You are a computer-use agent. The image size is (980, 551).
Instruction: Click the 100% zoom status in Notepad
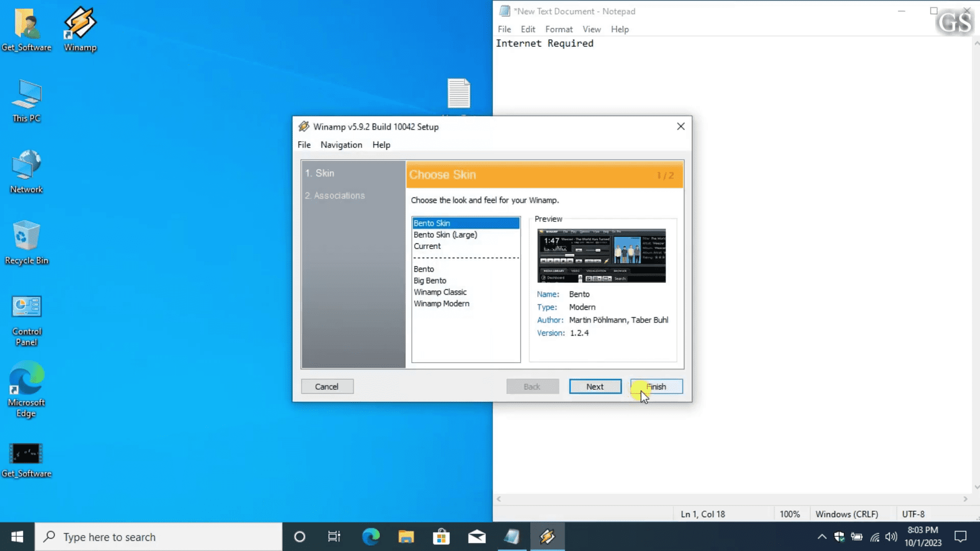(790, 514)
